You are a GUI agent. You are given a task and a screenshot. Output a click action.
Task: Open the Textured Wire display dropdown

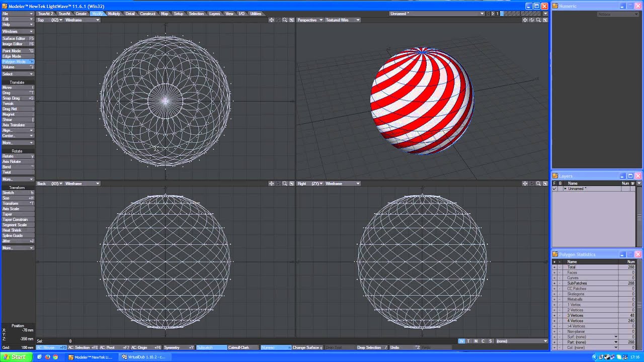343,20
